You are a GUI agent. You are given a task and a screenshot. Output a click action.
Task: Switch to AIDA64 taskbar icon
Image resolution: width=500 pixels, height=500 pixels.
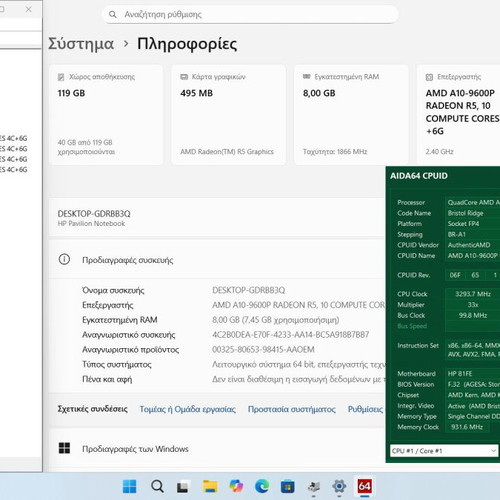364,487
